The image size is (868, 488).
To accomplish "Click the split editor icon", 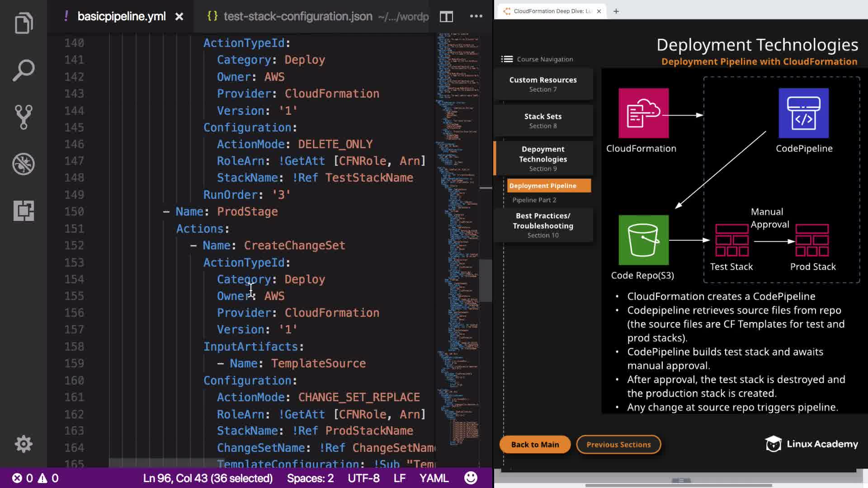I will 446,17.
